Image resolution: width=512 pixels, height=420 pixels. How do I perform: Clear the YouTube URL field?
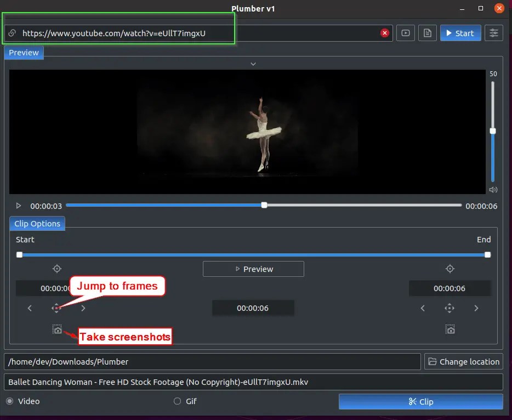[x=385, y=33]
